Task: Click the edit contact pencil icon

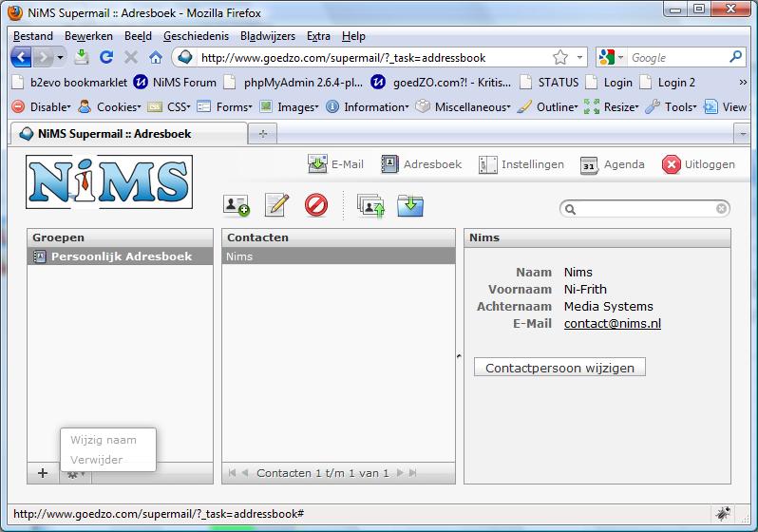Action: (x=276, y=204)
